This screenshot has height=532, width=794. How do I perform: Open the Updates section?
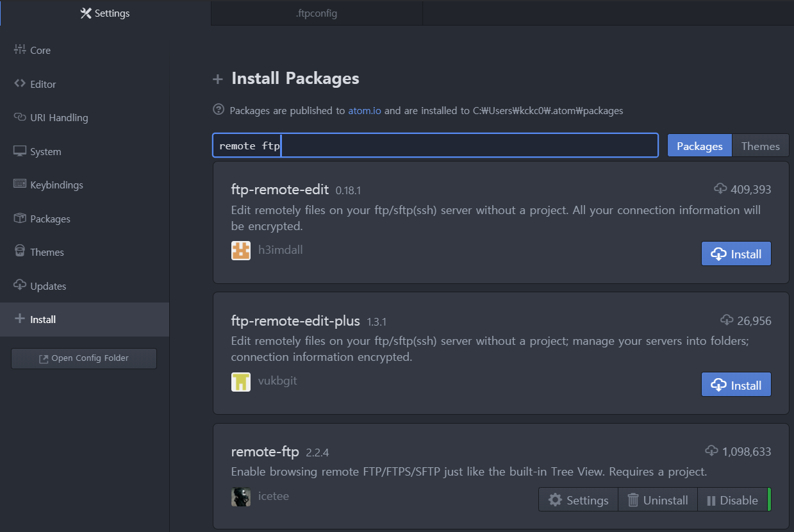click(85, 286)
